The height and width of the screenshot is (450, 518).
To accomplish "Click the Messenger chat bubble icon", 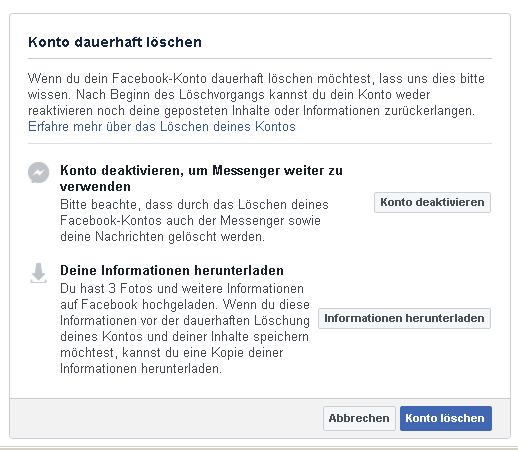I will tap(38, 173).
